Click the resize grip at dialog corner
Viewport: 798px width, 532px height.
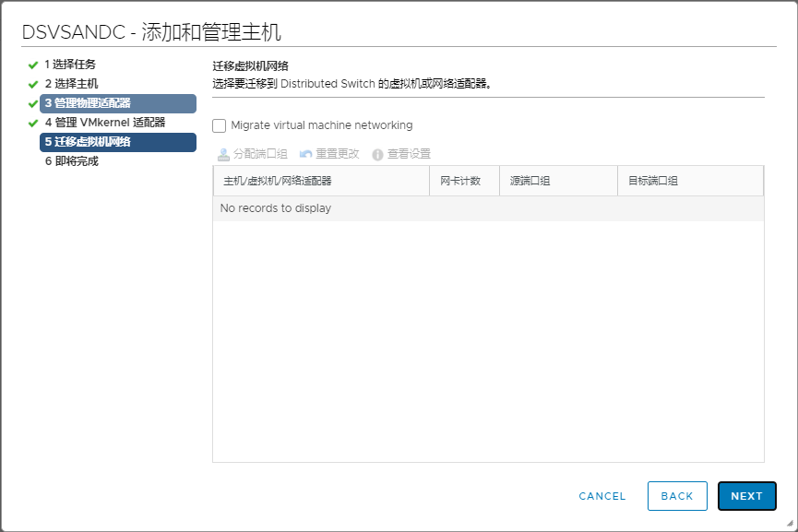[790, 524]
